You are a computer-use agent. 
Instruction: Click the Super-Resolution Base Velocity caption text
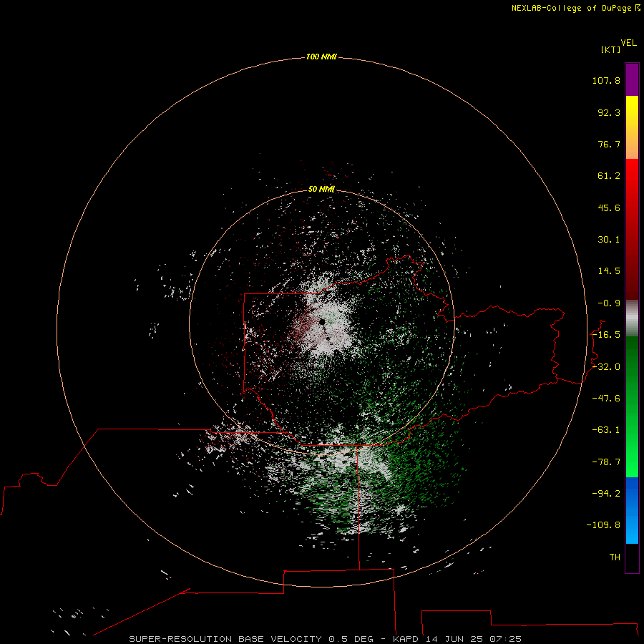pyautogui.click(x=326, y=639)
